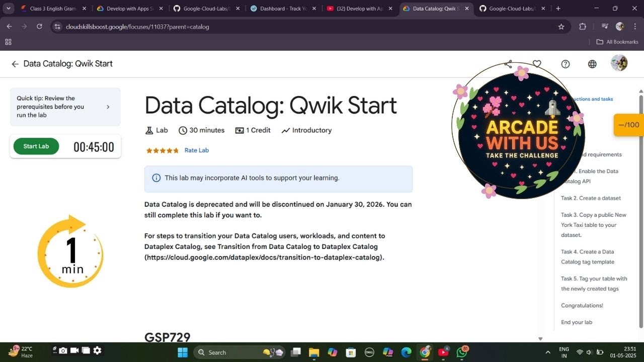
Task: Switch to Class 3 English Grammar tab
Action: [52, 9]
